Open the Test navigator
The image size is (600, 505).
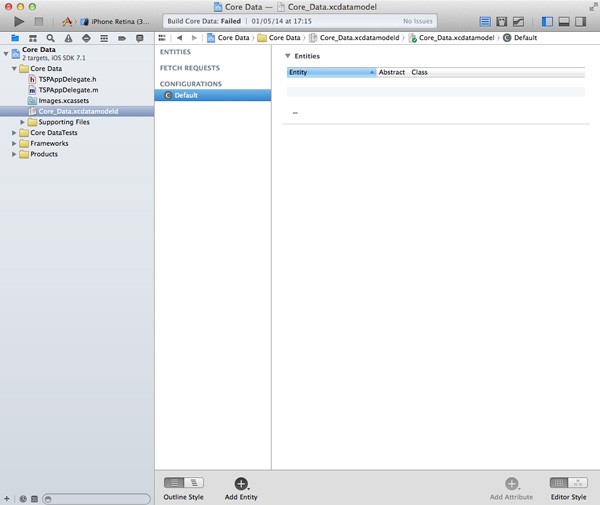(86, 38)
